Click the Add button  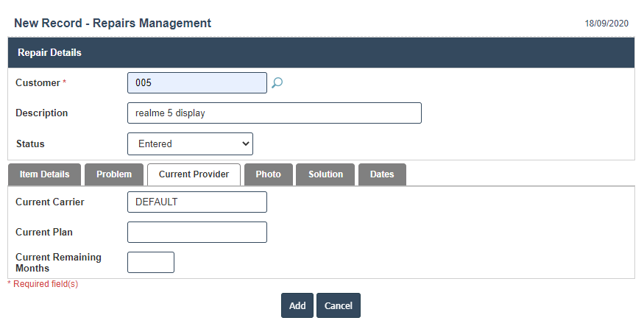pos(297,305)
